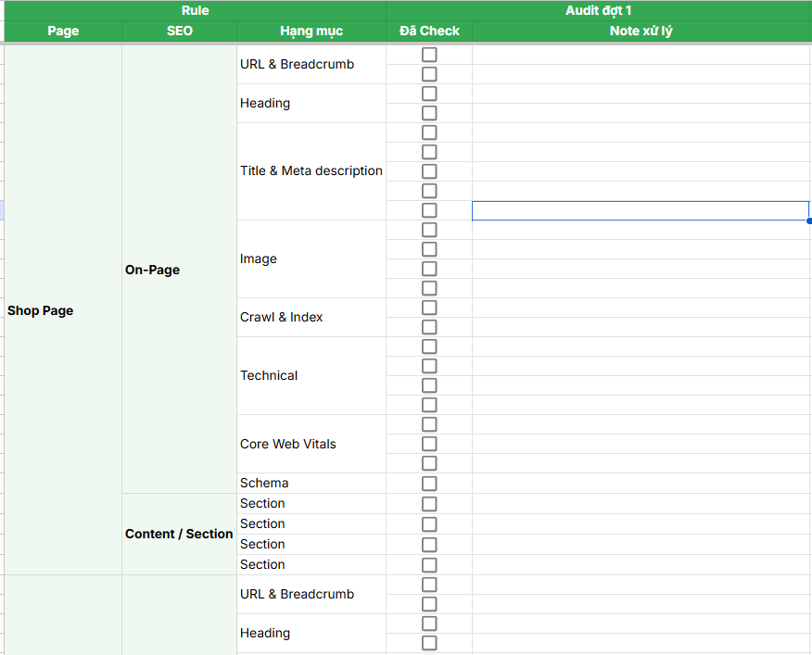
Task: Select the "Content / Section" cell
Action: pos(179,534)
